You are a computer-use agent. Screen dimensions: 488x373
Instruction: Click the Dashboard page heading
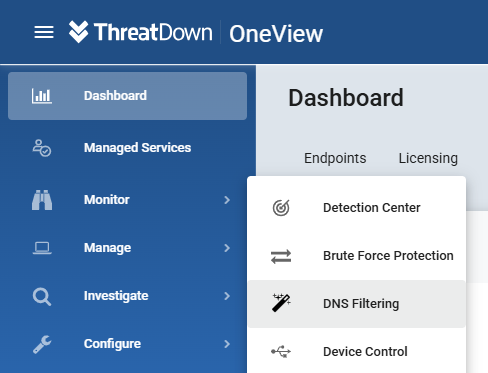(x=346, y=98)
